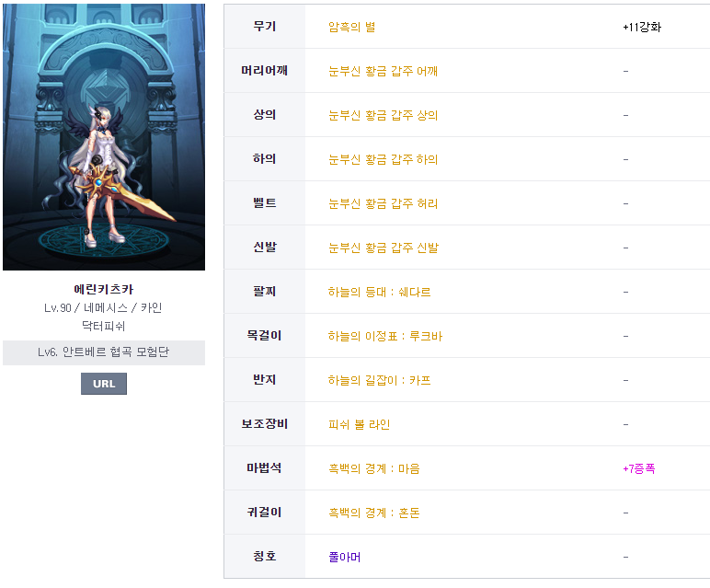Click the Lv6. 안트베르 협곡 모험단 bar
The image size is (710, 588).
pos(104,352)
